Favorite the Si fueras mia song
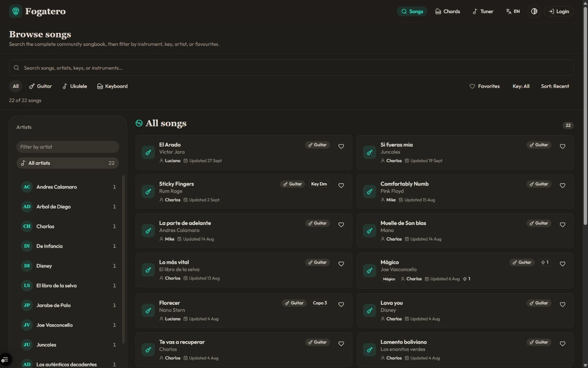The width and height of the screenshot is (588, 368). point(562,146)
